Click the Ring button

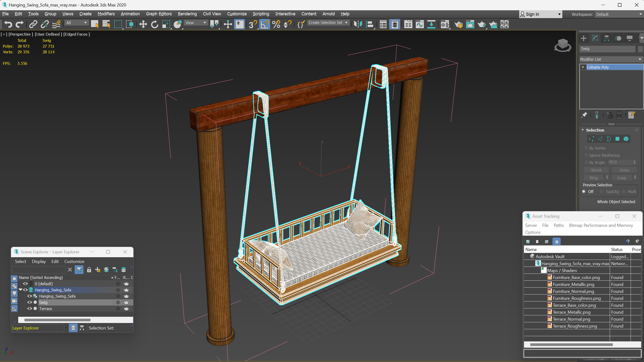tap(593, 178)
